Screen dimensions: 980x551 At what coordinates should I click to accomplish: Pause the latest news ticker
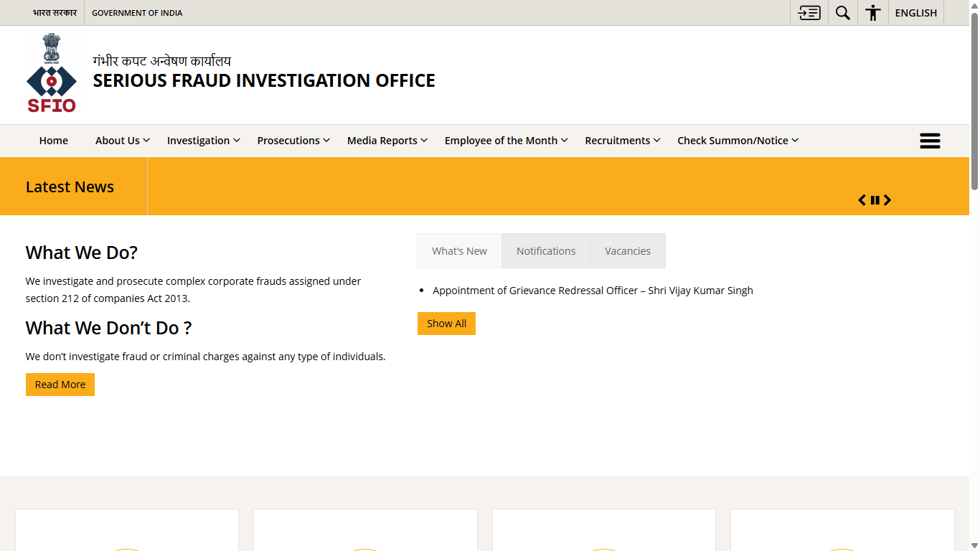[875, 200]
